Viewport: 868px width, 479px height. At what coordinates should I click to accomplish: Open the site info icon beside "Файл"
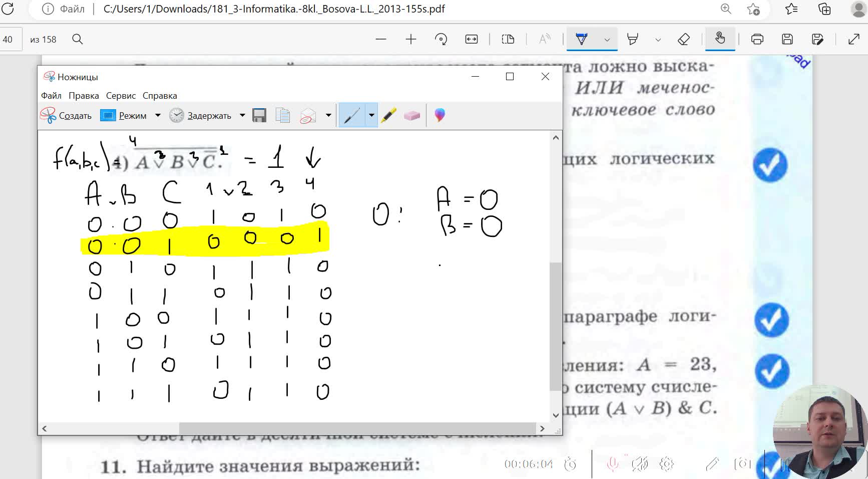48,9
